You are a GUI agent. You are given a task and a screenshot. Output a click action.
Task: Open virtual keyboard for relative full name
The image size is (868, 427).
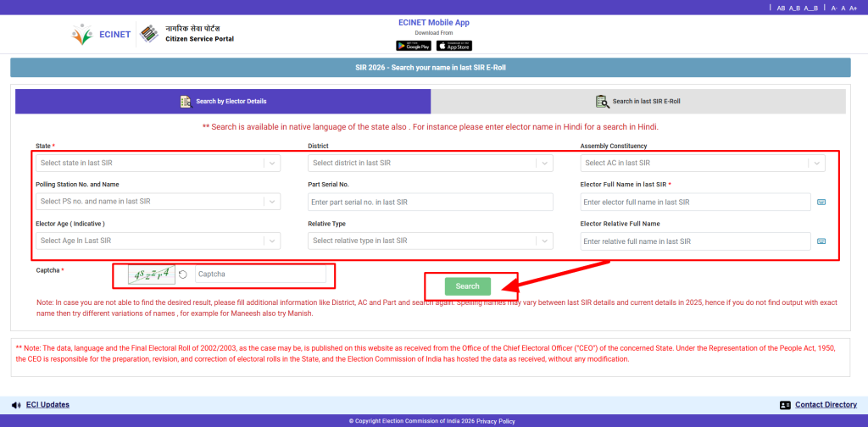pyautogui.click(x=821, y=241)
